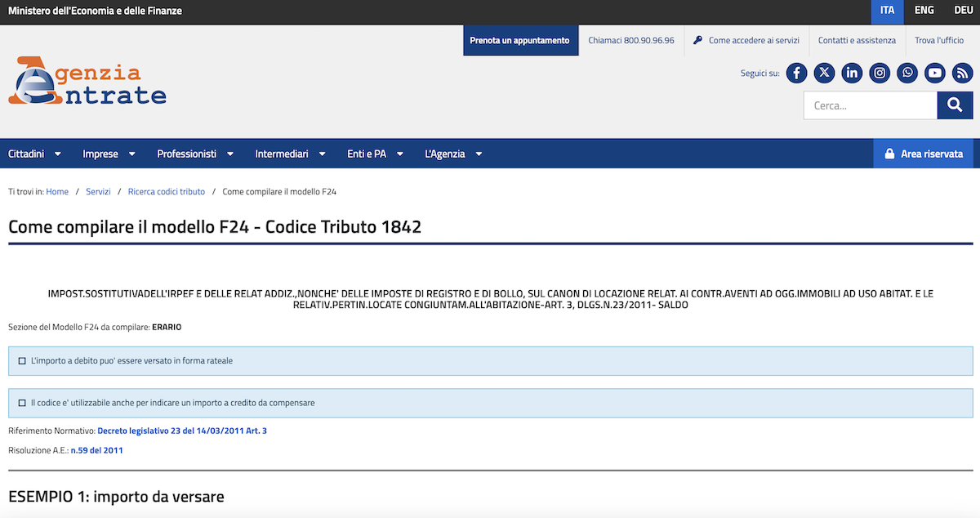The image size is (980, 518).
Task: Click the YouTube social icon
Action: pos(935,73)
